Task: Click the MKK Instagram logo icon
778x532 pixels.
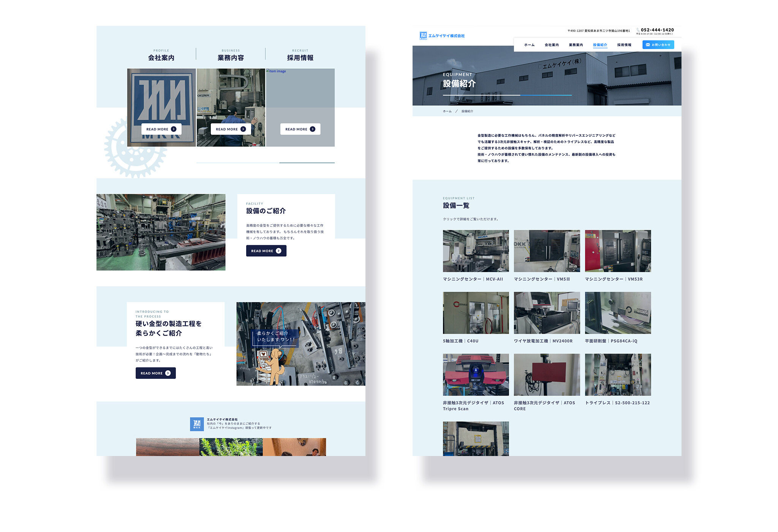Action: coord(197,424)
